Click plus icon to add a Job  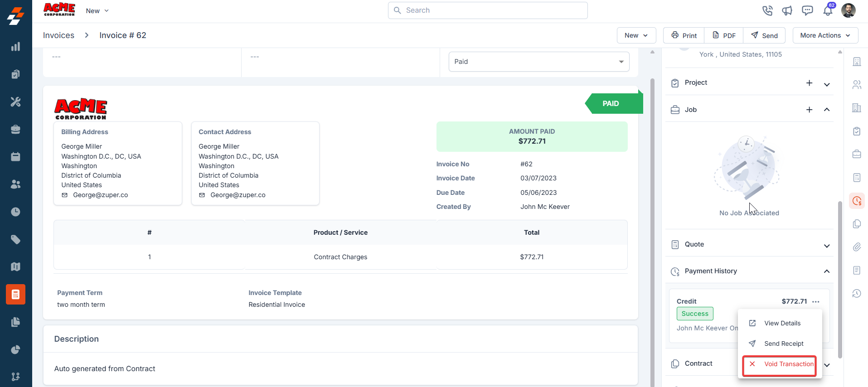click(x=809, y=110)
